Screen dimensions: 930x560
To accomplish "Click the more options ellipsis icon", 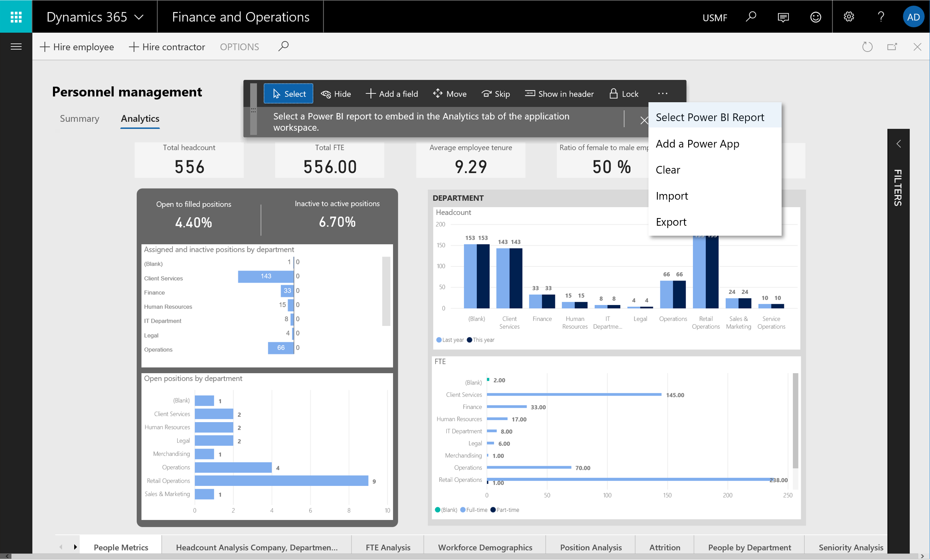I will point(662,94).
